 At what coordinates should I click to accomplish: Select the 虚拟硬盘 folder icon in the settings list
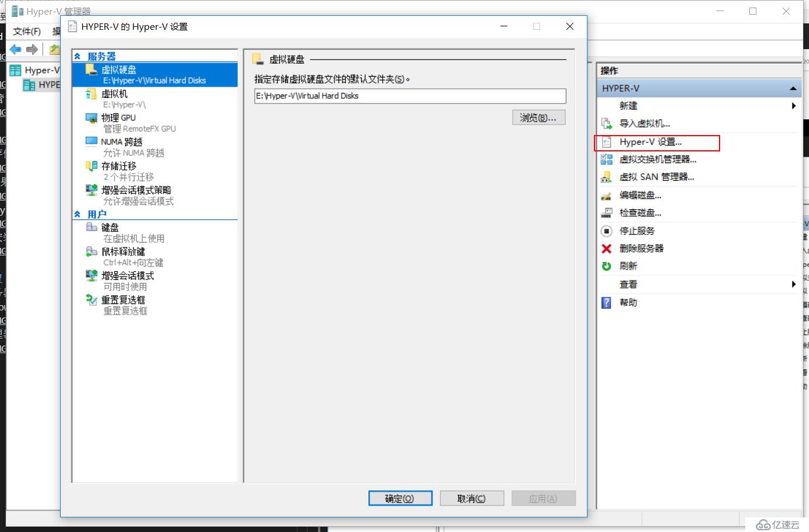(91, 70)
